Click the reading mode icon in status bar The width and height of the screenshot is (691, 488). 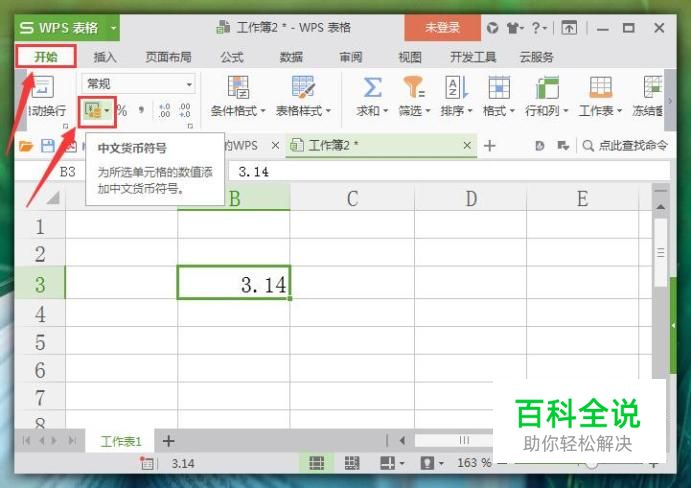coord(388,463)
